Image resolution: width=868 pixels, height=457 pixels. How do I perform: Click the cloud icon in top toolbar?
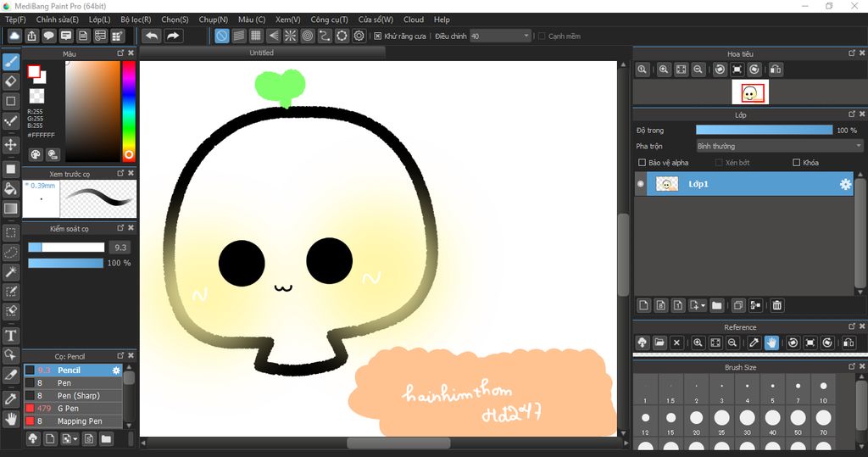click(14, 36)
